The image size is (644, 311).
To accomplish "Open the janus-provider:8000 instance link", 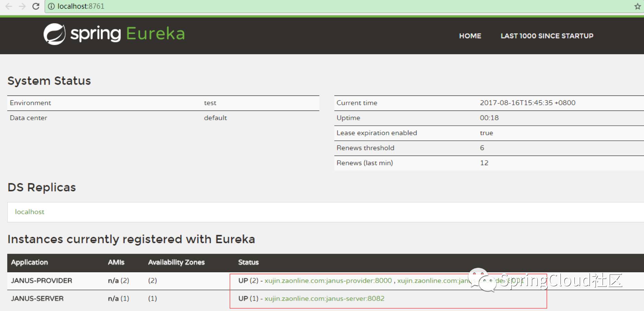I will point(328,280).
